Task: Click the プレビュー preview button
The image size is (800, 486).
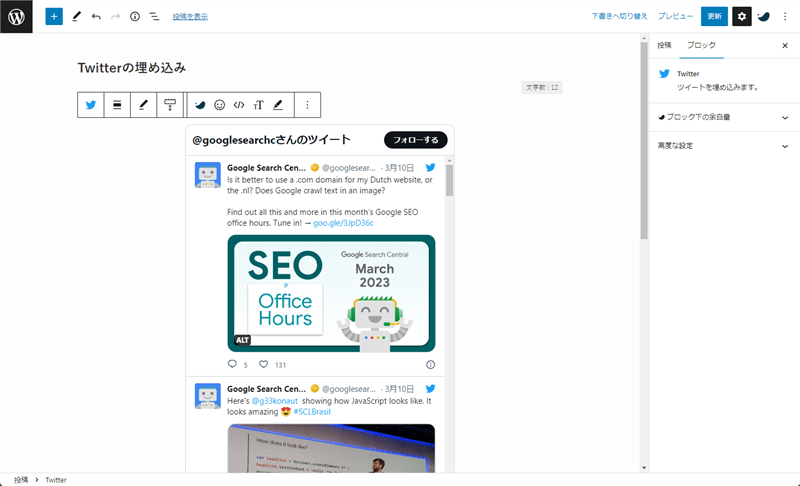Action: 675,16
